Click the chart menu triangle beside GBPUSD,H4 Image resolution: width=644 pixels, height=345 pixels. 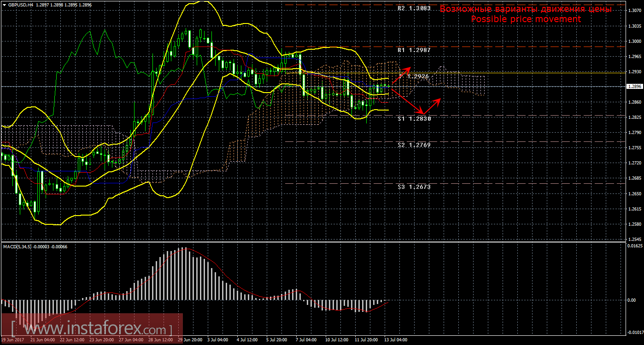4,4
